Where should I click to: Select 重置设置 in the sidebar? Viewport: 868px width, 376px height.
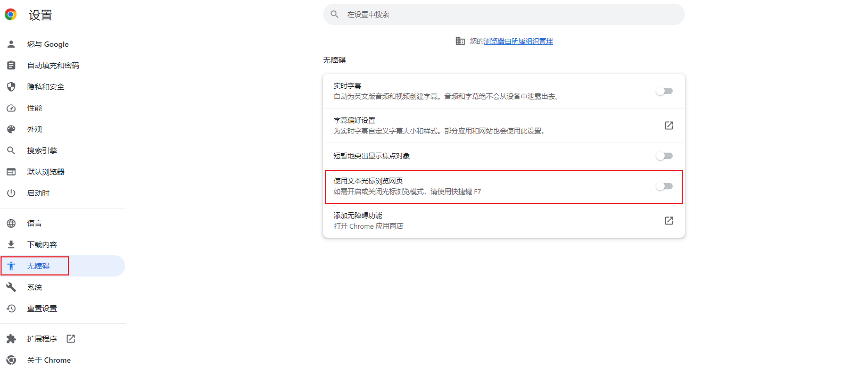click(x=42, y=308)
